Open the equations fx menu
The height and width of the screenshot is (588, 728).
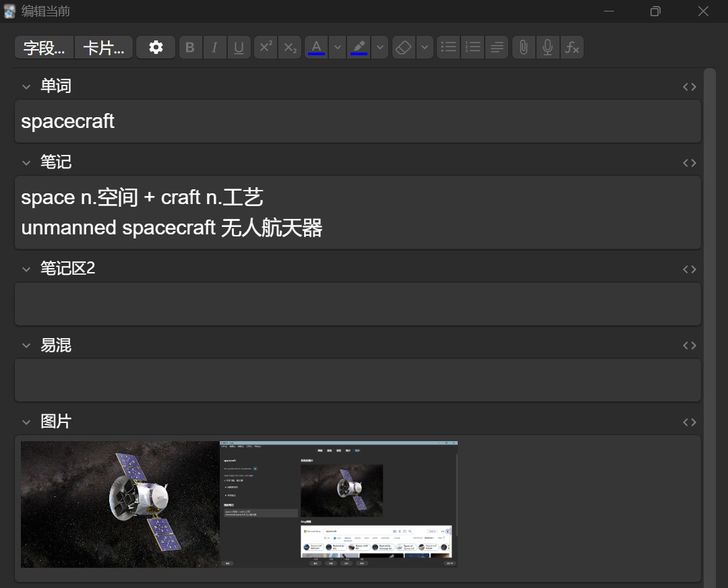(572, 48)
